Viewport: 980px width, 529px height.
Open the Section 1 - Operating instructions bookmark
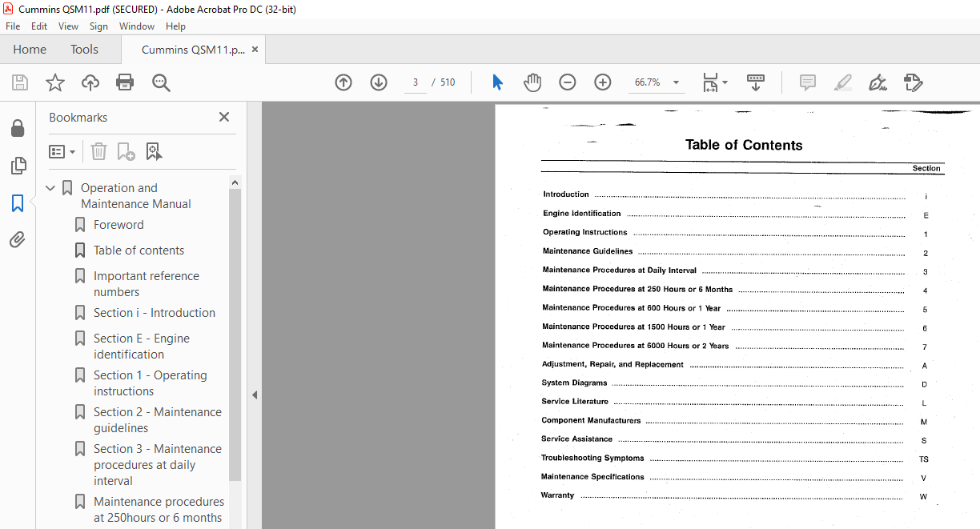(x=151, y=383)
